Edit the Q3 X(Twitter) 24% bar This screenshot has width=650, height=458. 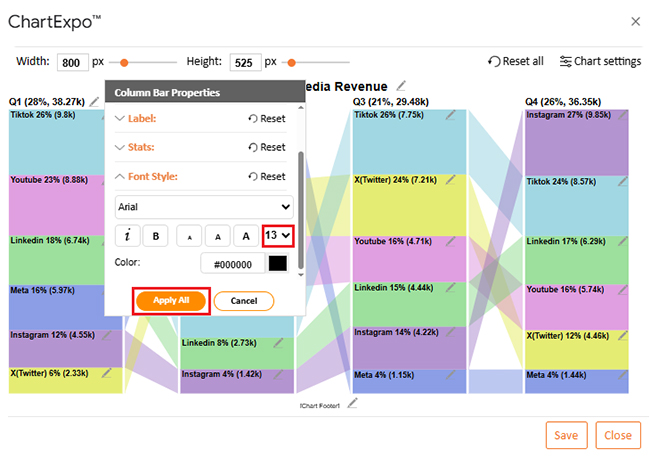point(451,180)
